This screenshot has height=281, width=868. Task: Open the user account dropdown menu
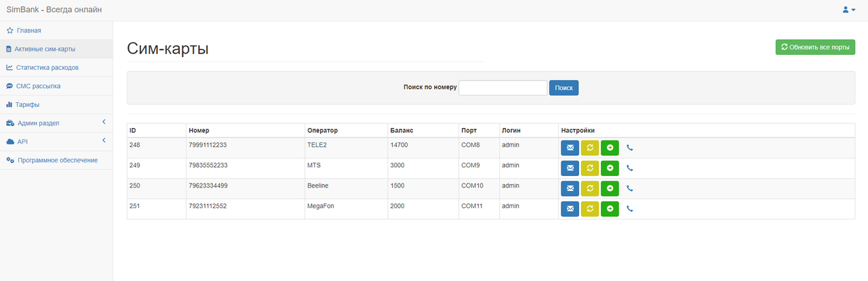click(848, 10)
